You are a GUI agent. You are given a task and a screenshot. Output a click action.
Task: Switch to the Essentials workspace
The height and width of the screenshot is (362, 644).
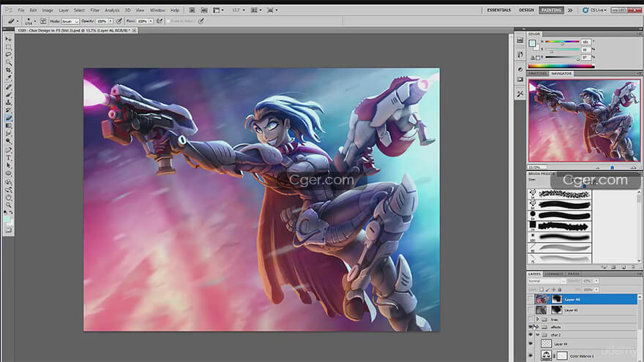(498, 10)
